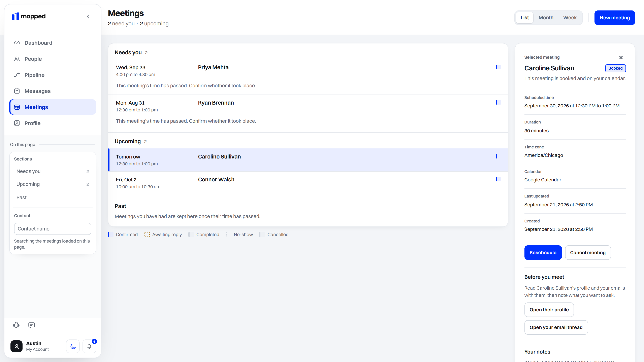Viewport: 644px width, 362px height.
Task: Click the People icon in sidebar
Action: (17, 59)
